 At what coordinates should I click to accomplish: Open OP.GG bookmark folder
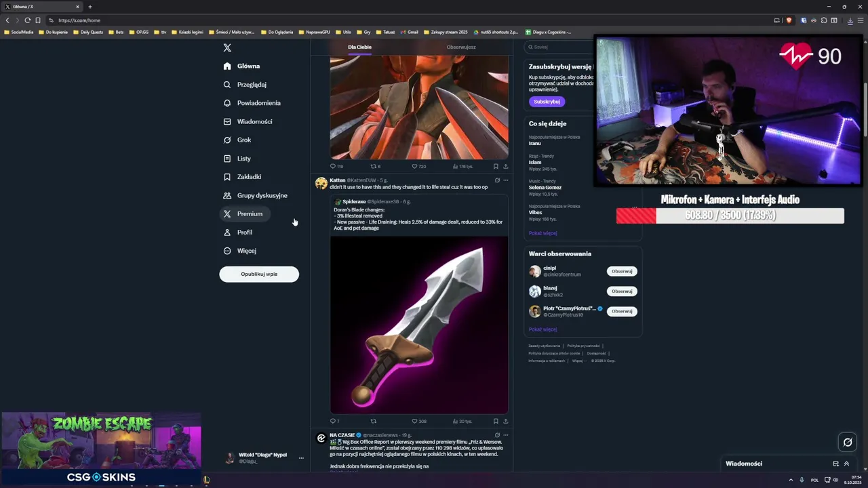click(x=138, y=32)
